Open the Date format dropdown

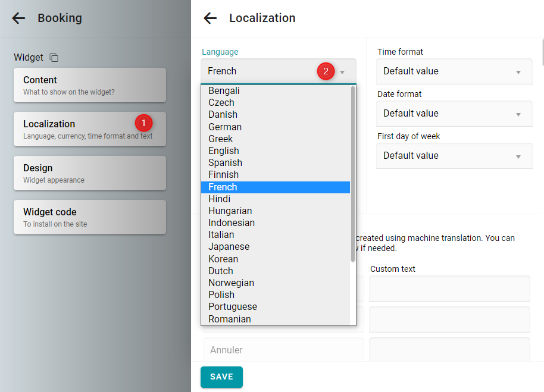point(454,114)
